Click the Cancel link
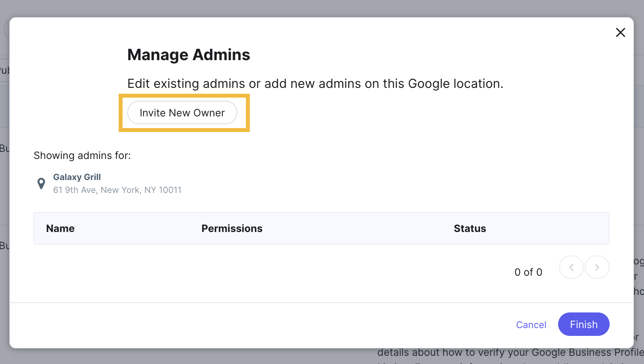 click(x=531, y=324)
